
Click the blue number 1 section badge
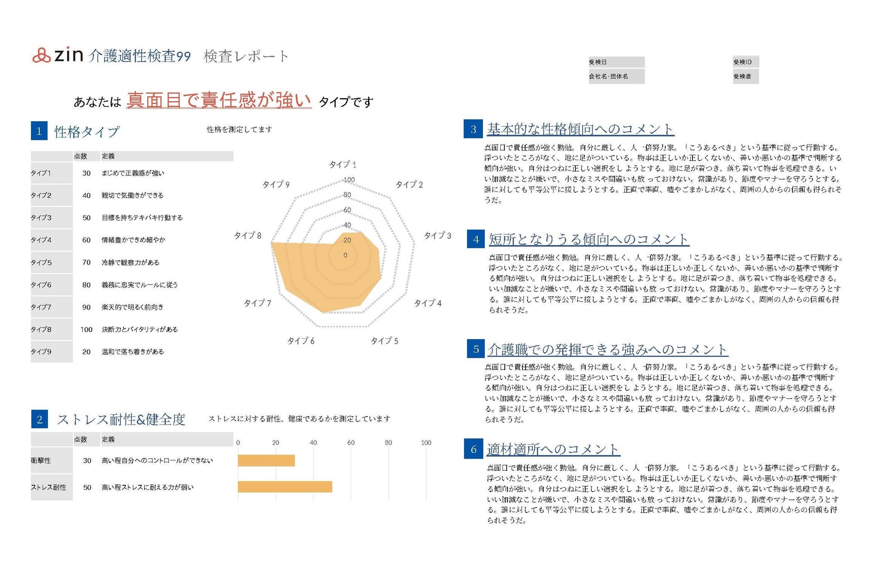point(39,131)
